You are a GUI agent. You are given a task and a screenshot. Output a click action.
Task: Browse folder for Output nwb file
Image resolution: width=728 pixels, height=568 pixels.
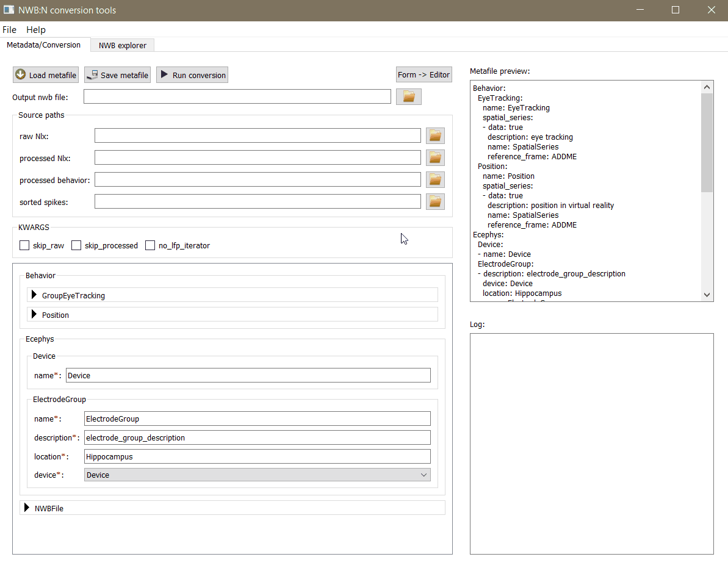click(x=409, y=96)
